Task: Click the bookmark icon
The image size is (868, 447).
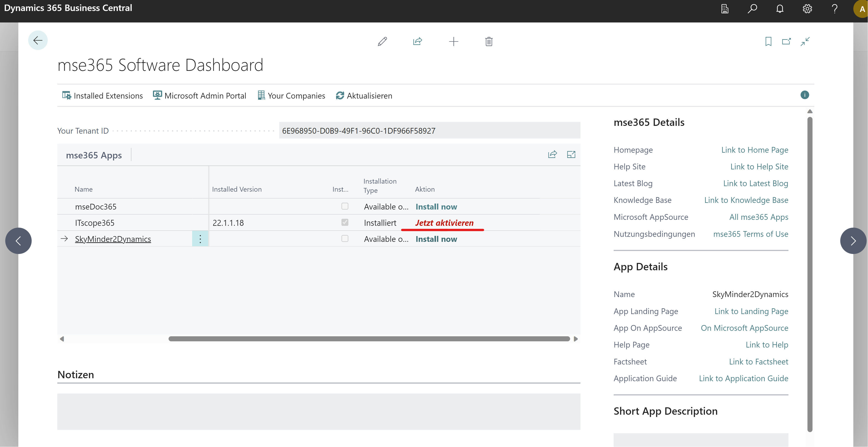Action: [x=768, y=41]
